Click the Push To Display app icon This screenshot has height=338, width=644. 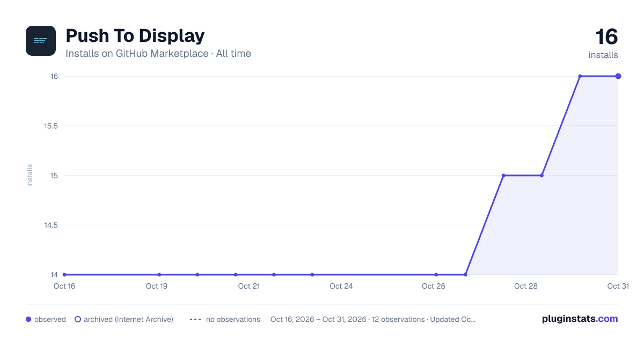point(41,41)
